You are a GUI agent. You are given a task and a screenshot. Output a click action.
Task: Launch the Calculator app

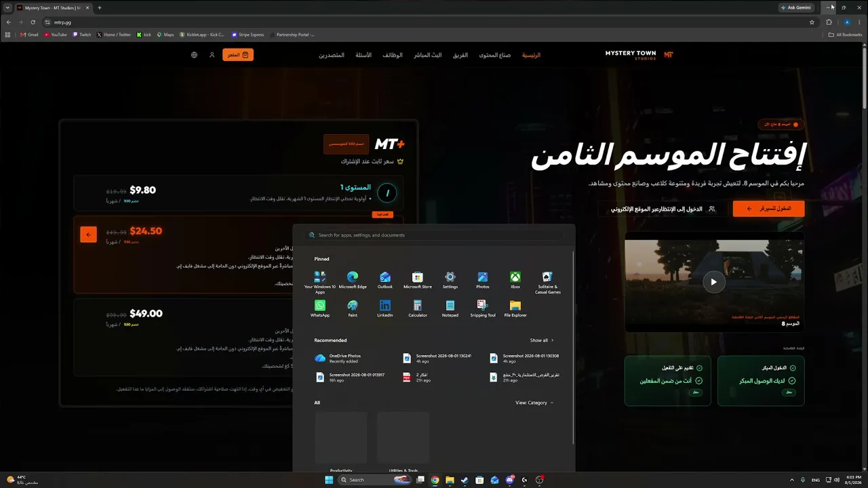tap(418, 309)
